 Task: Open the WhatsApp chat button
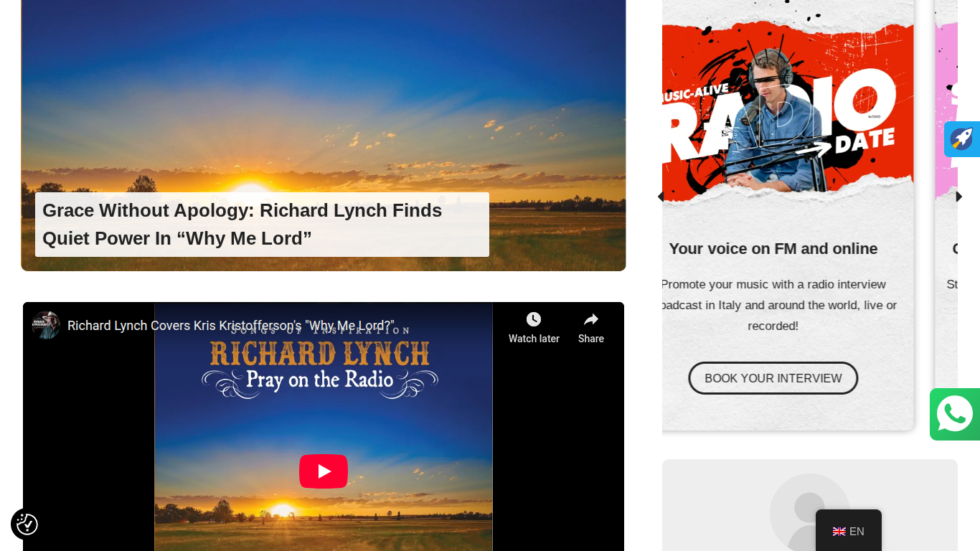pyautogui.click(x=955, y=414)
